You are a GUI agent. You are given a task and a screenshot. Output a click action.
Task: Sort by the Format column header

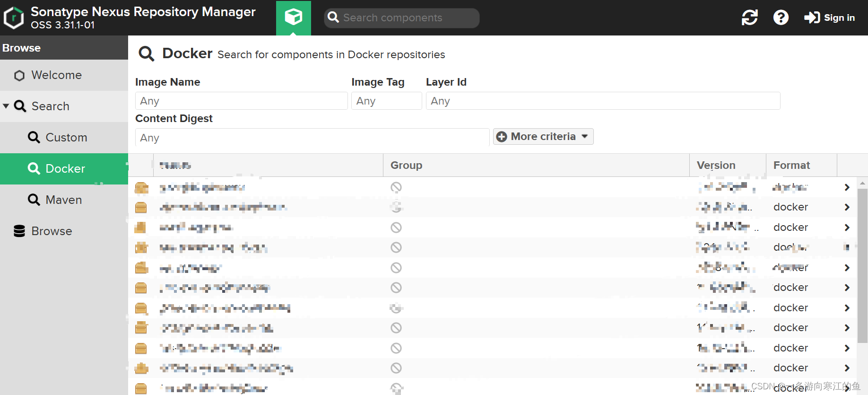pos(801,165)
